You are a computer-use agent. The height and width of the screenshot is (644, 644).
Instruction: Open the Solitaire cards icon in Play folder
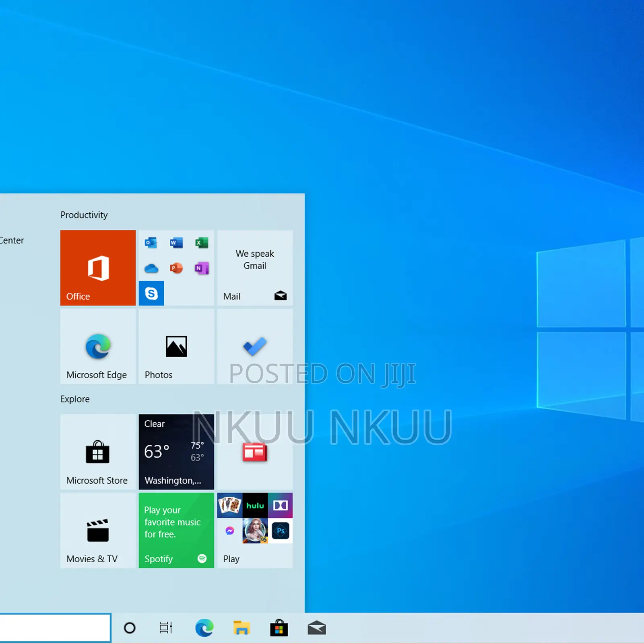tap(230, 505)
